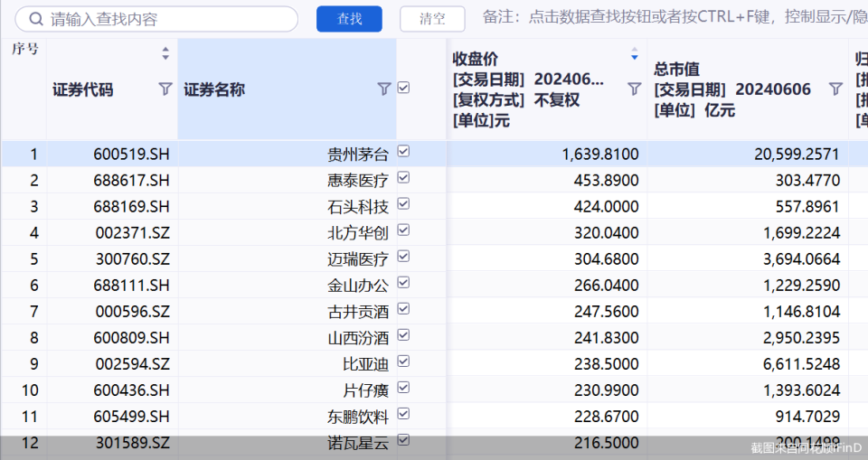Screen dimensions: 868x460
Task: Select the 金山办公 name cell
Action: (x=287, y=285)
